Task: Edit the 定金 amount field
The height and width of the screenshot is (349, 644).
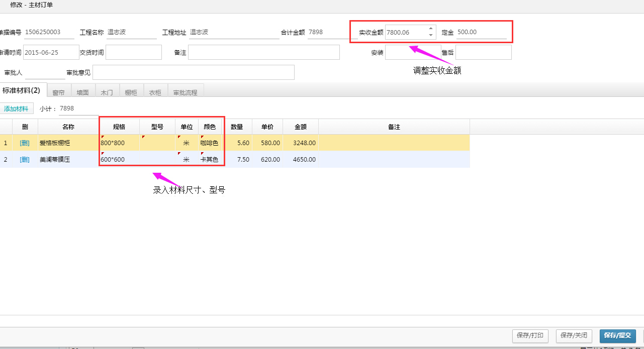Action: tap(481, 32)
